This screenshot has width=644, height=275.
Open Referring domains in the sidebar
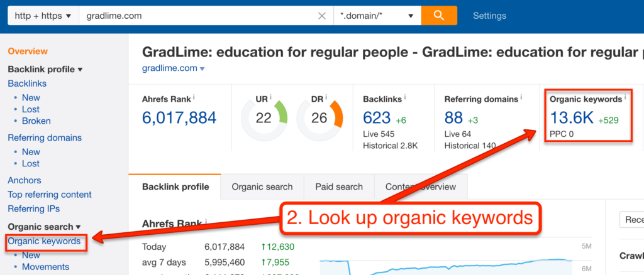(x=45, y=137)
